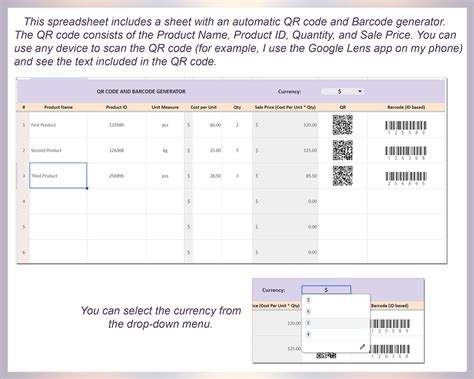The height and width of the screenshot is (379, 474).
Task: Choose the £ option in the currency list
Action: pyautogui.click(x=308, y=323)
